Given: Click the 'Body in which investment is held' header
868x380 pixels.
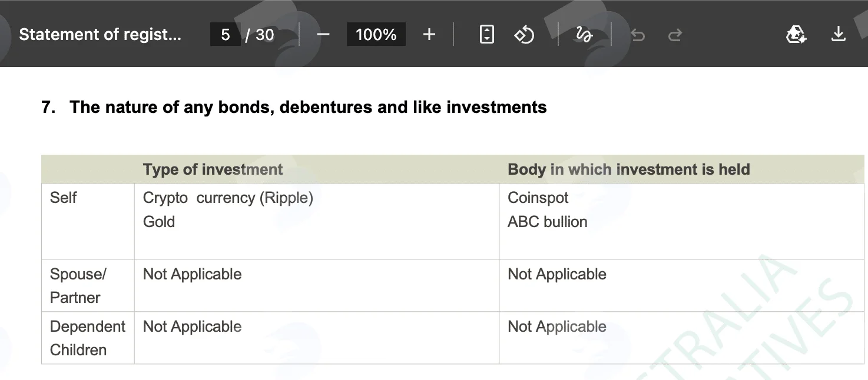Looking at the screenshot, I should click(x=629, y=169).
